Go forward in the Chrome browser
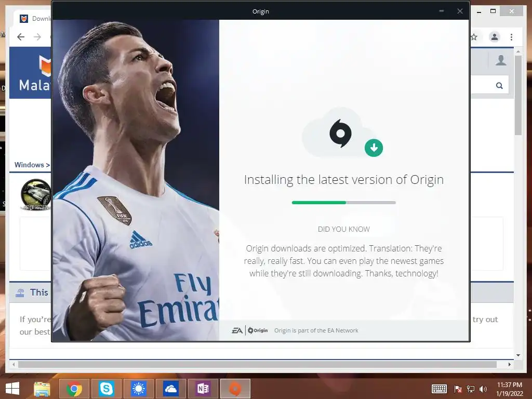The height and width of the screenshot is (399, 532). (x=37, y=37)
